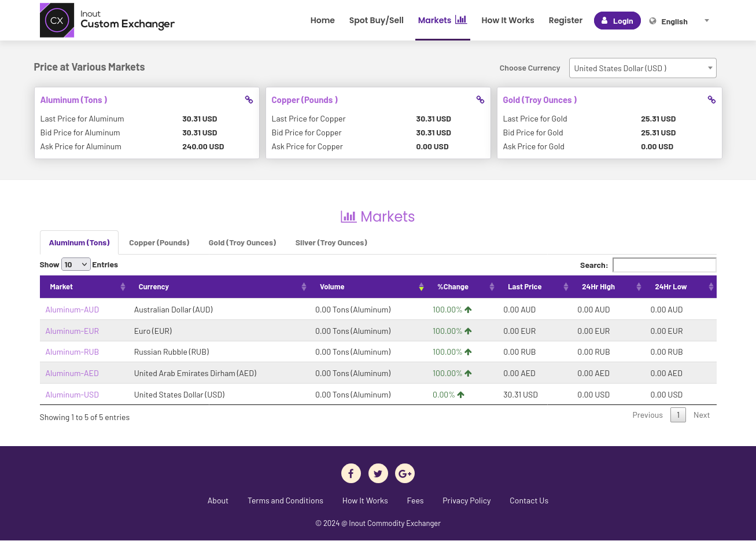The image size is (756, 541).
Task: Click the Facebook icon in the footer
Action: pos(351,473)
